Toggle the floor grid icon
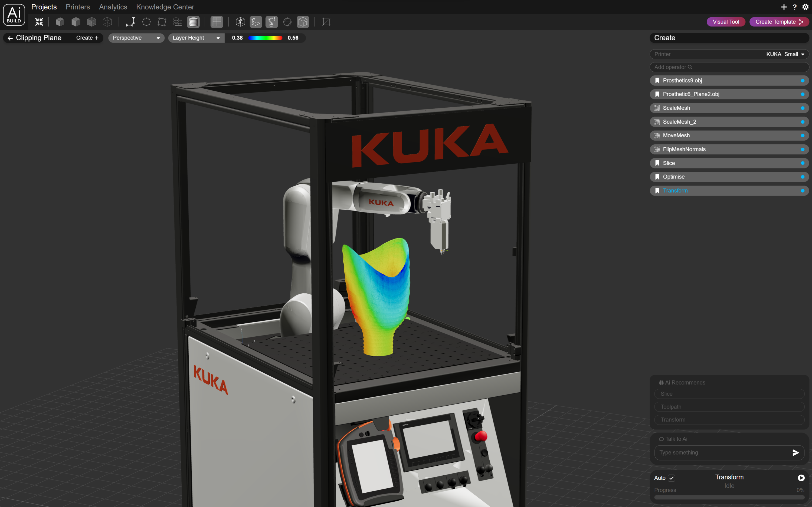812x507 pixels. point(217,22)
